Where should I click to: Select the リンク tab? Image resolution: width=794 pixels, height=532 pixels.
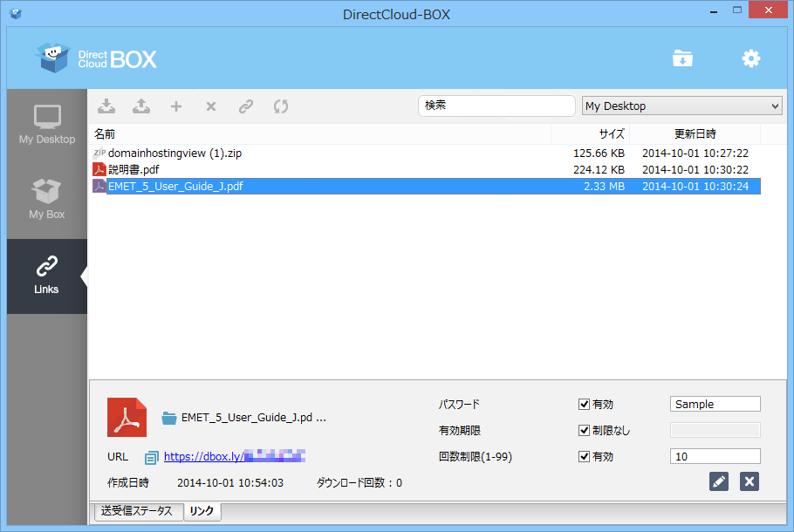click(201, 512)
